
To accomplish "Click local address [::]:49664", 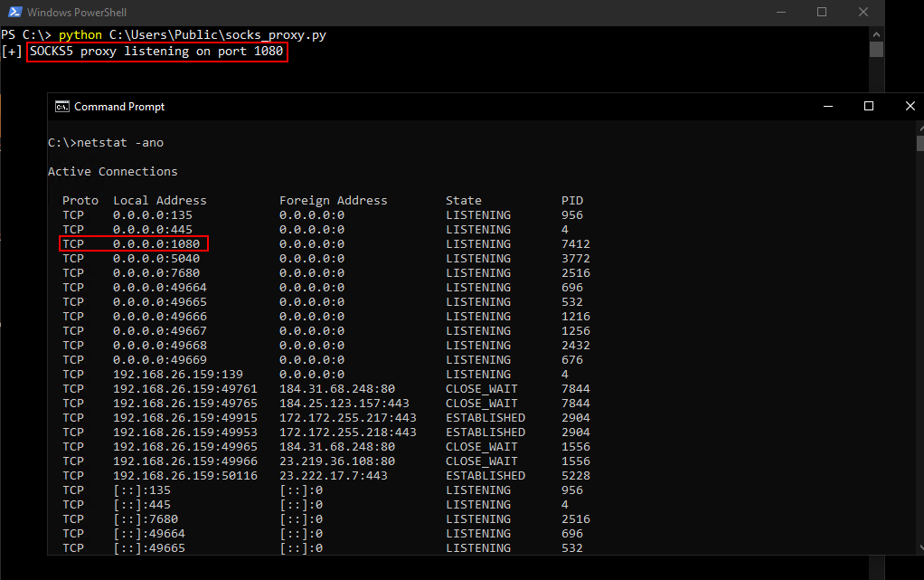I will (149, 533).
